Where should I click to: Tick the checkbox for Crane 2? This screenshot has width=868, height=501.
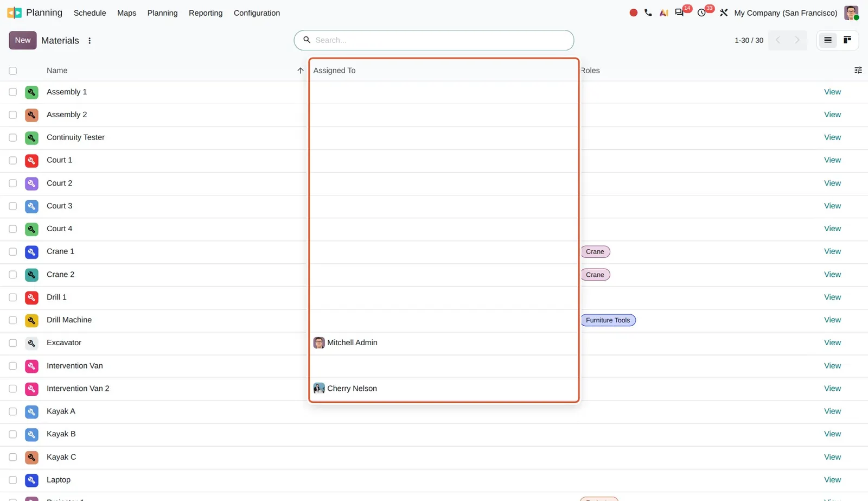[x=13, y=275]
